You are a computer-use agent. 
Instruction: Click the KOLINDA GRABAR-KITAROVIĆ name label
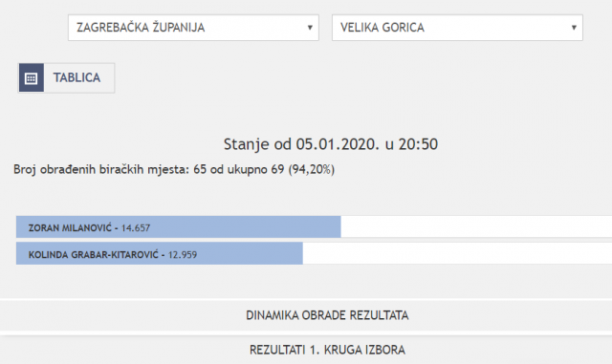point(94,255)
